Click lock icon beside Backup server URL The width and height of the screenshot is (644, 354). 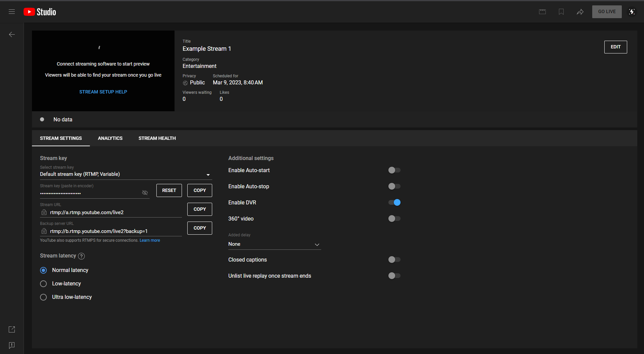coord(44,231)
